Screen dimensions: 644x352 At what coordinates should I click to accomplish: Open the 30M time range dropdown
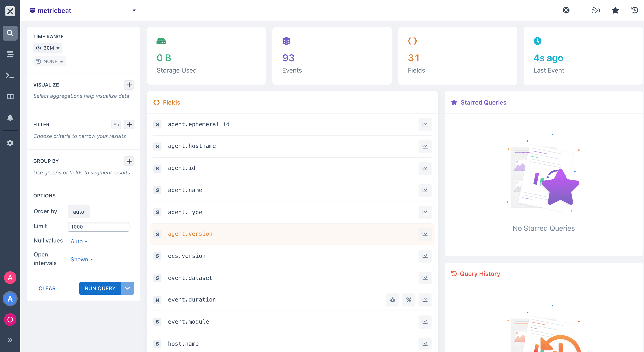(48, 48)
